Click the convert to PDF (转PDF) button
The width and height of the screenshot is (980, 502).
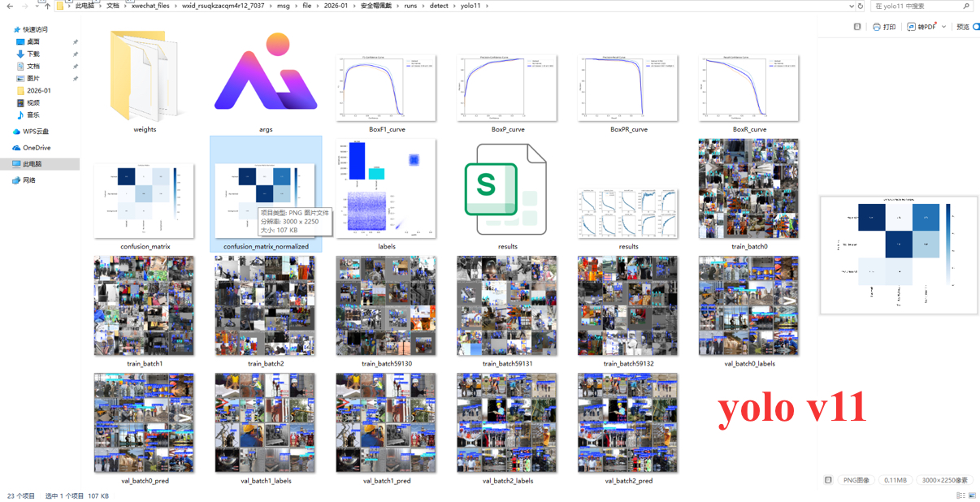pos(921,27)
